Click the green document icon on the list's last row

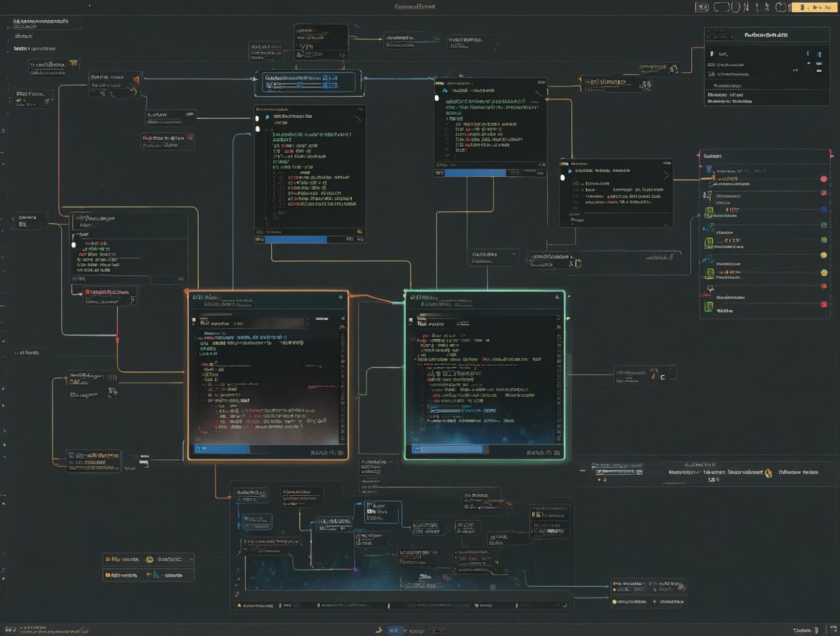(x=709, y=307)
